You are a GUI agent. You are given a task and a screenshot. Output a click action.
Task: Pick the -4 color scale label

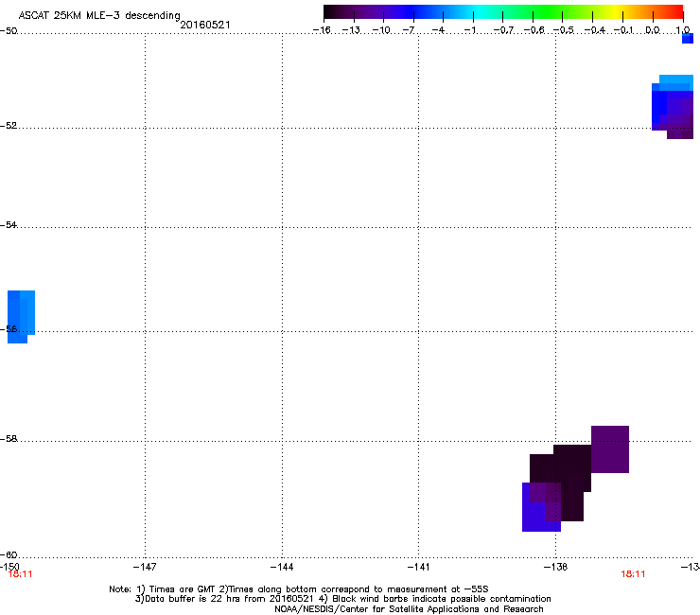438,30
